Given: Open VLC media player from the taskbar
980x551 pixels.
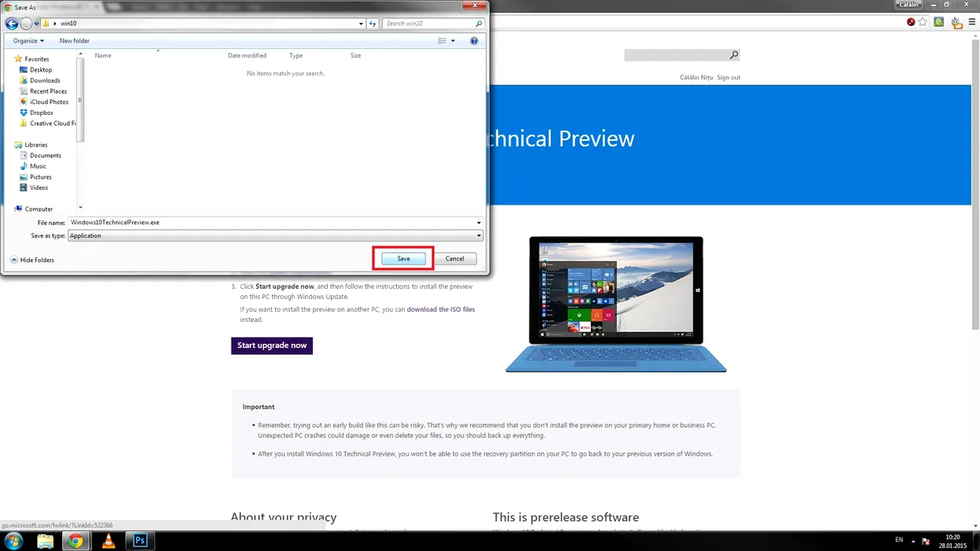Looking at the screenshot, I should click(x=109, y=541).
